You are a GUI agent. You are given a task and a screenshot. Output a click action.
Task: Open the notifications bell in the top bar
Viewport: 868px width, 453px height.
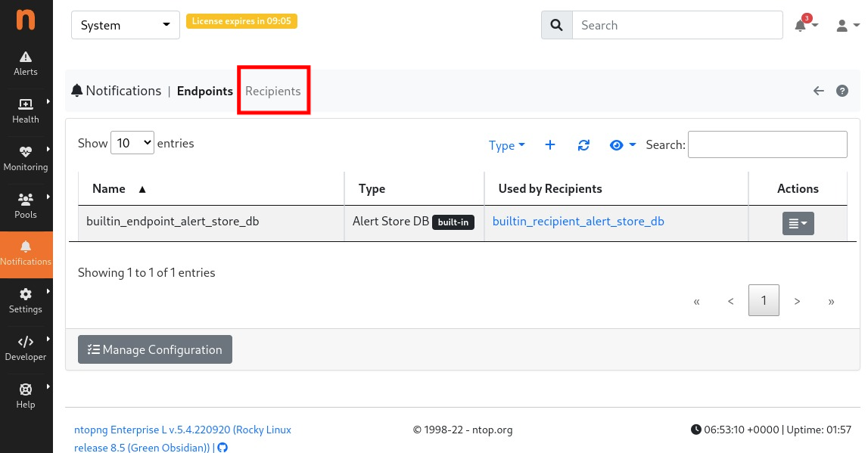(x=800, y=25)
